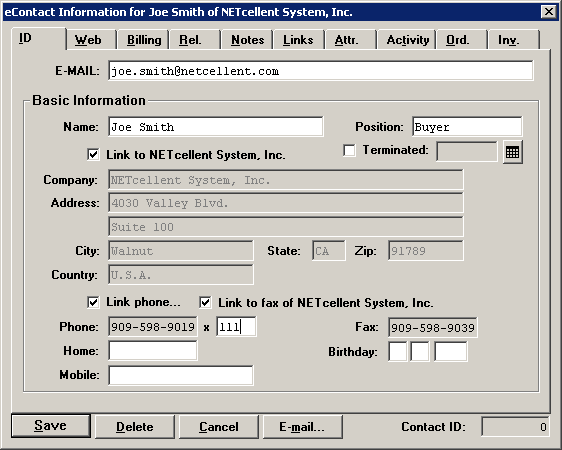Click the Home phone field
Viewport: 562px width, 450px height.
[153, 350]
